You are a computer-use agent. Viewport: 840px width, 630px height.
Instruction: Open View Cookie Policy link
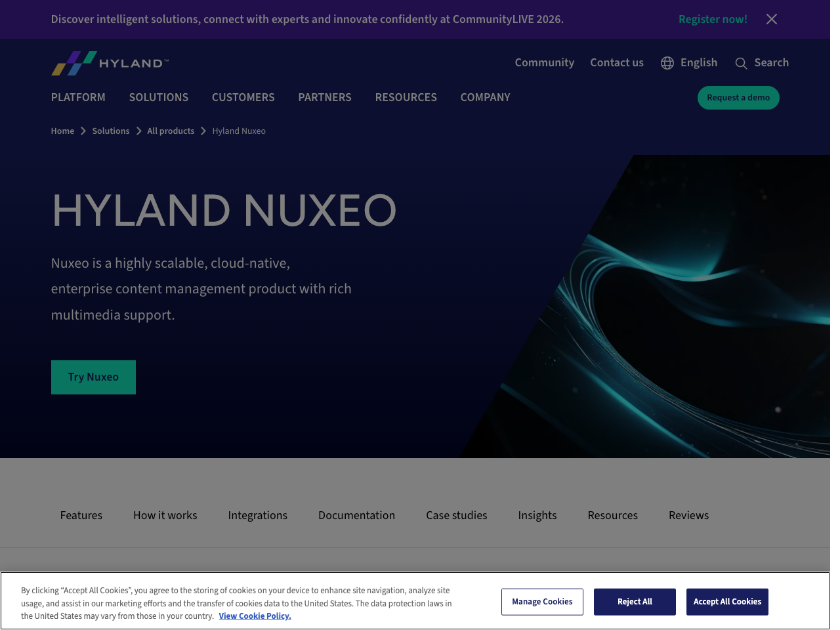(x=255, y=616)
